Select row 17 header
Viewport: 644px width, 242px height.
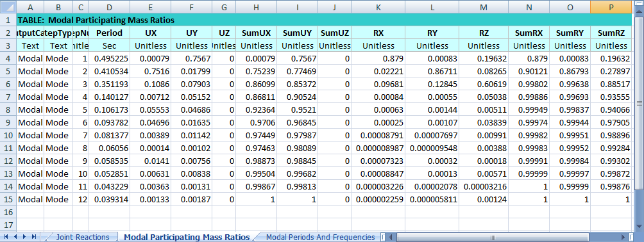(8, 225)
